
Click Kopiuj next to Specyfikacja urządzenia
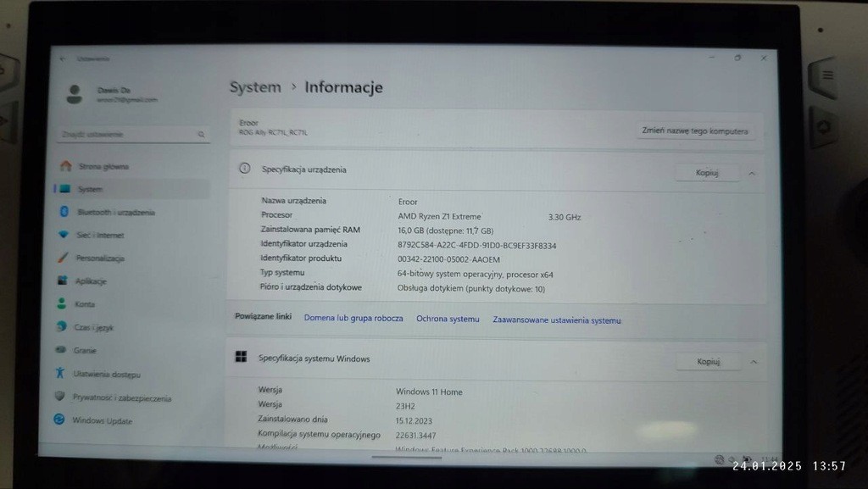coord(707,173)
